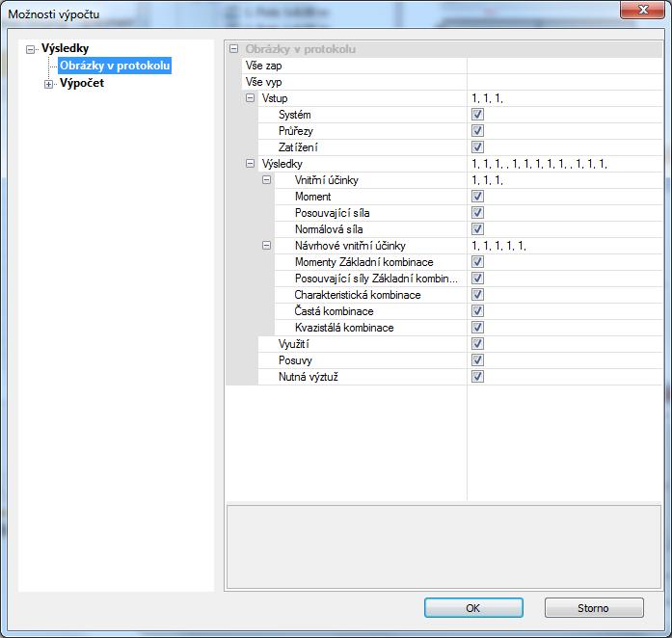The height and width of the screenshot is (638, 672).
Task: Select the Vstup row label
Action: pos(275,98)
